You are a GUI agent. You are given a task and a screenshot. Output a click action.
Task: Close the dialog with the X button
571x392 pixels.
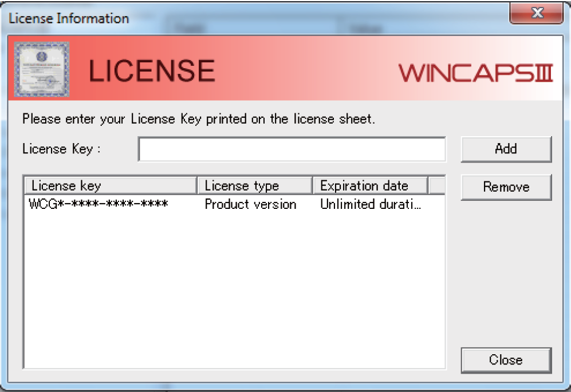pyautogui.click(x=537, y=13)
